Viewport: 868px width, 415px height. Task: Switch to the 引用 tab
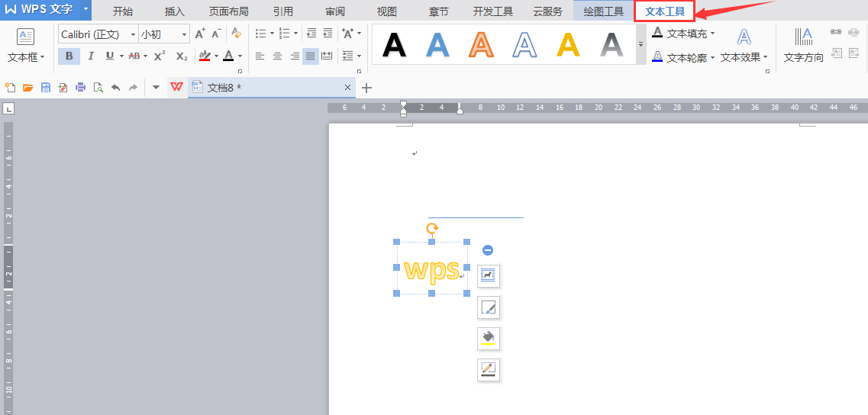283,11
